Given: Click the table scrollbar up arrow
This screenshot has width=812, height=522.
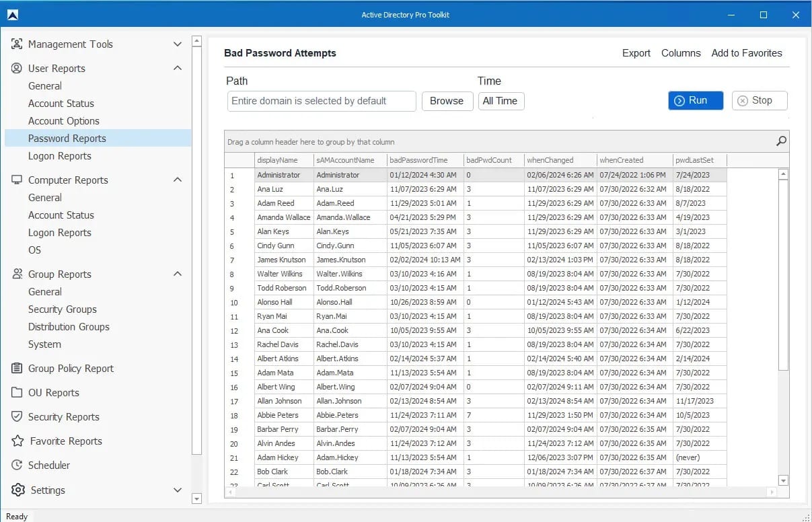Looking at the screenshot, I should pyautogui.click(x=783, y=174).
